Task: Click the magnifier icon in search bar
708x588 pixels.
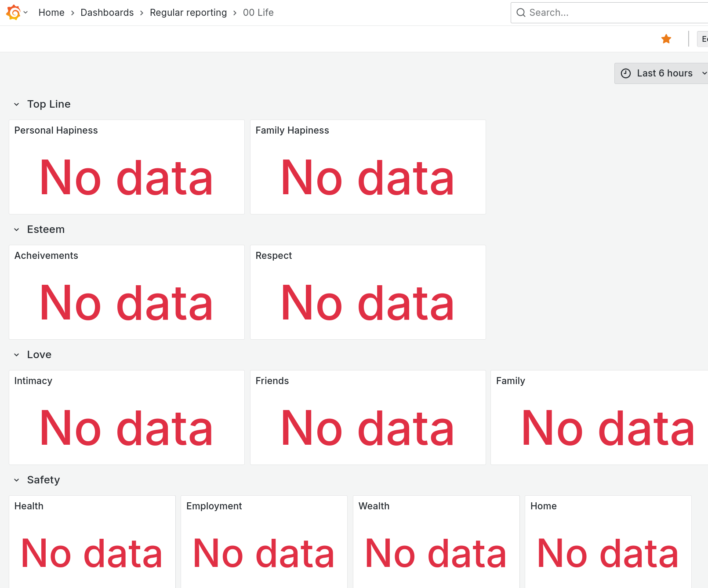Action: pyautogui.click(x=521, y=13)
